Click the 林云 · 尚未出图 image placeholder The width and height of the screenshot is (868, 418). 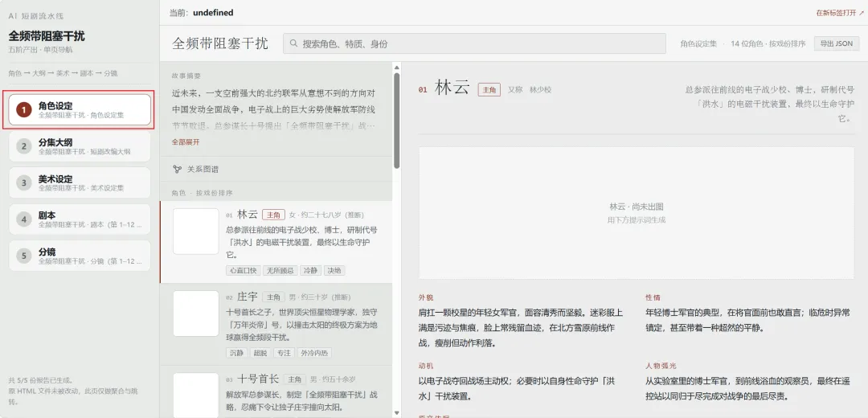click(636, 212)
